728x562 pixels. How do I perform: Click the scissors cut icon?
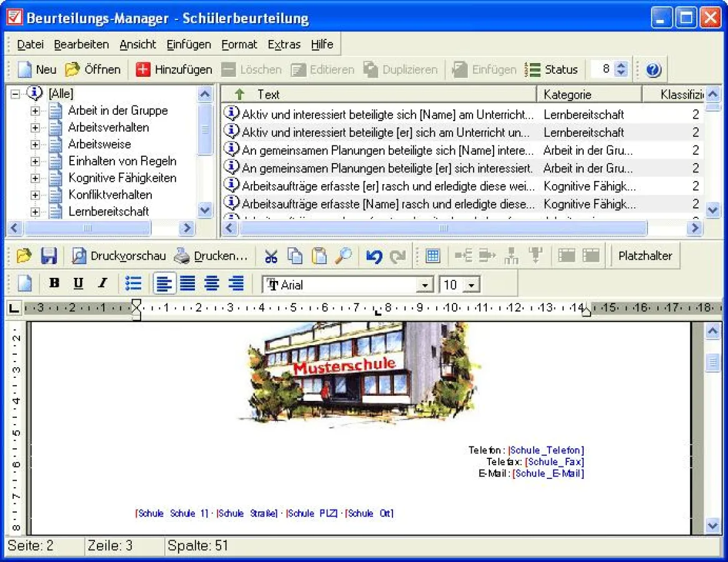pos(271,256)
